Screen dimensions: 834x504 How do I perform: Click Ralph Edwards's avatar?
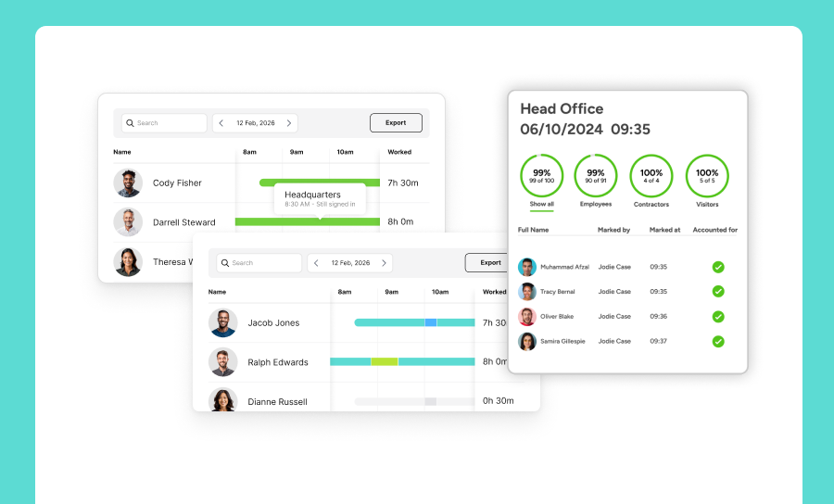click(x=223, y=362)
